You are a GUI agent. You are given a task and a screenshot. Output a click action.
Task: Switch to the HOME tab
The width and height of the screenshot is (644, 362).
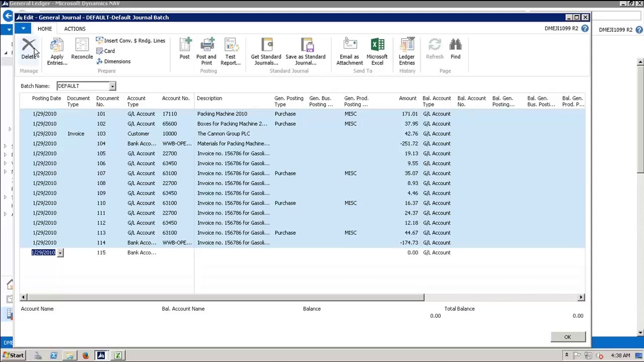coord(44,29)
